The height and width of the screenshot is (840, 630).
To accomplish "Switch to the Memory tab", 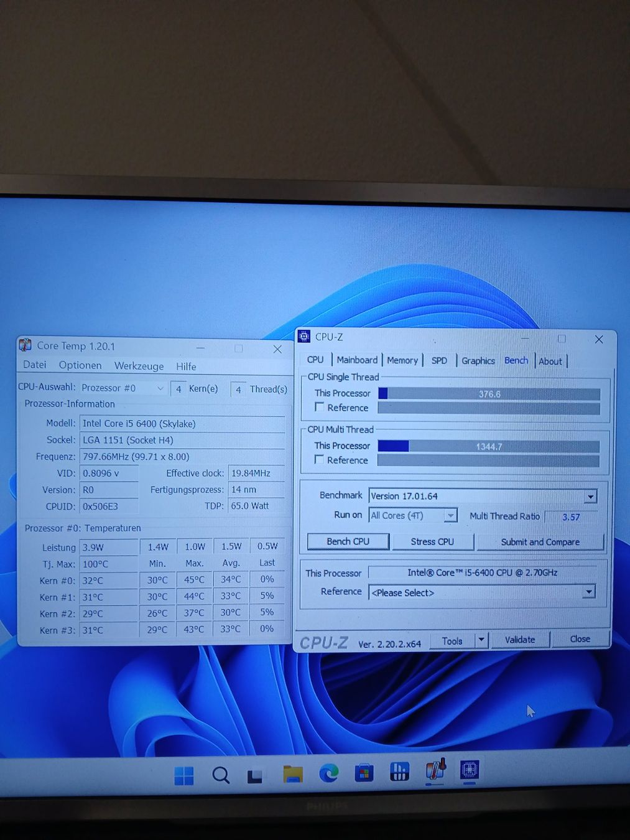I will click(402, 360).
